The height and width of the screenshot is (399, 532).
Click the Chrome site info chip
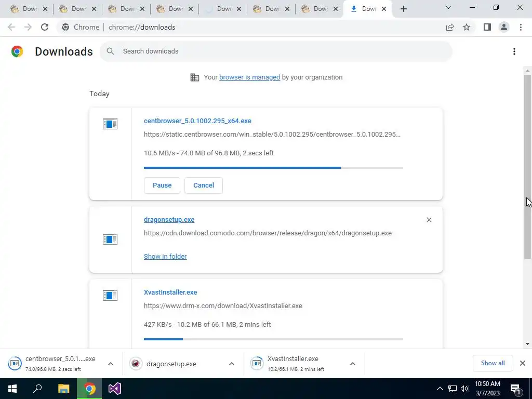[81, 27]
